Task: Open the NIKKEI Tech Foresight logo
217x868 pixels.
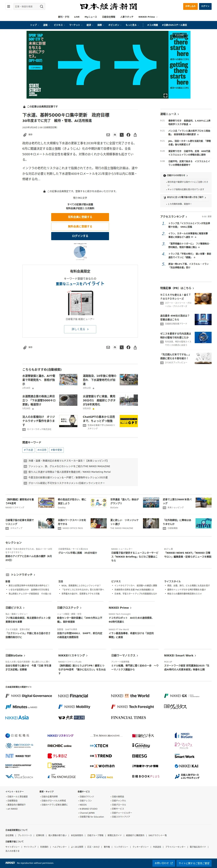Action: (132, 707)
